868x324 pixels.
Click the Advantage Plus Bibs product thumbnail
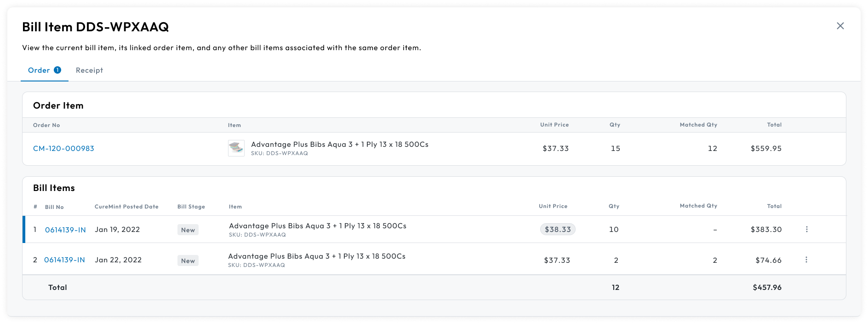coord(236,148)
